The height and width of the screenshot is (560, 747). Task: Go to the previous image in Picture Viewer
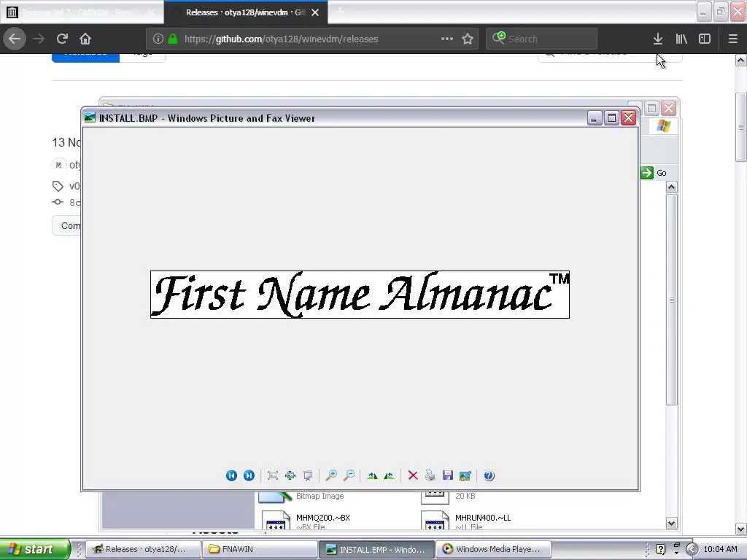[x=231, y=475]
